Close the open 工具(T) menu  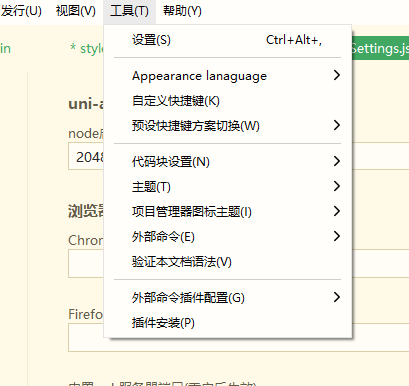click(129, 11)
